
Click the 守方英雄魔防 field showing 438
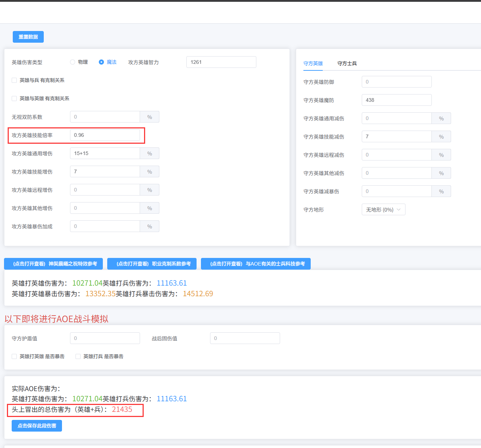[397, 100]
